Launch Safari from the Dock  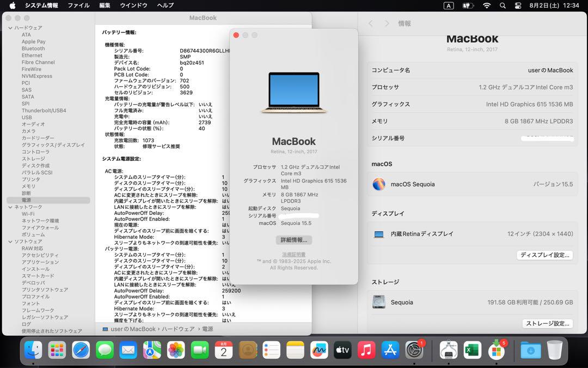[81, 351]
